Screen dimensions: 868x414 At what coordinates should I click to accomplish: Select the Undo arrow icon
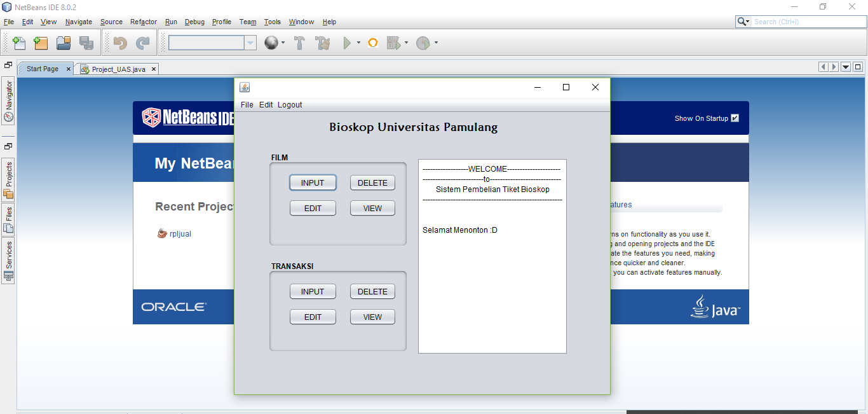coord(119,43)
